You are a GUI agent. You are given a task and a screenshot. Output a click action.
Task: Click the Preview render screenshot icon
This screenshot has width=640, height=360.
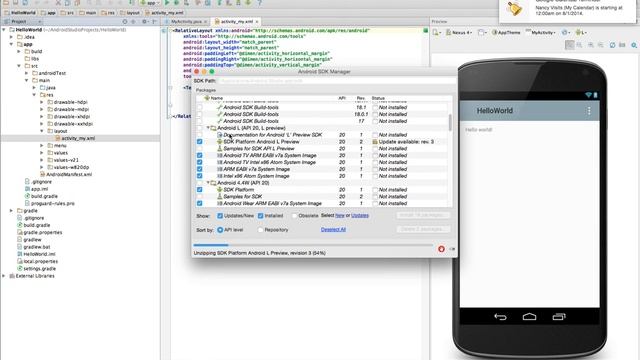click(x=622, y=45)
